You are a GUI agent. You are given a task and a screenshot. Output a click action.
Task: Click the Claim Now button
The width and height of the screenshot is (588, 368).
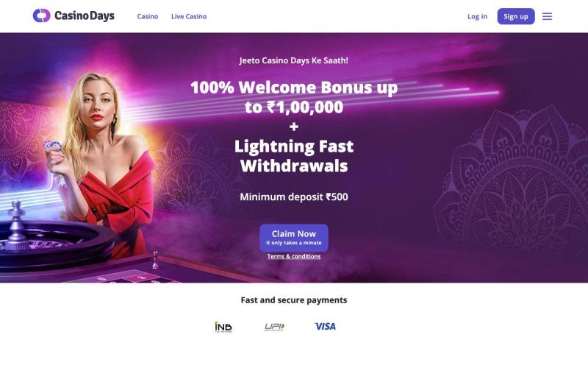point(293,238)
